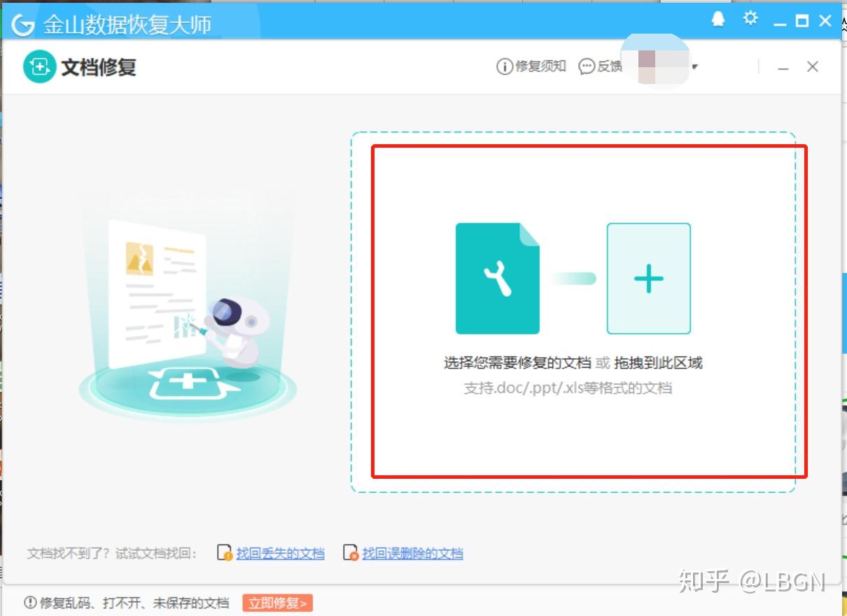Screen dimensions: 847x616
Task: Open the settings gear in title bar
Action: 750,19
